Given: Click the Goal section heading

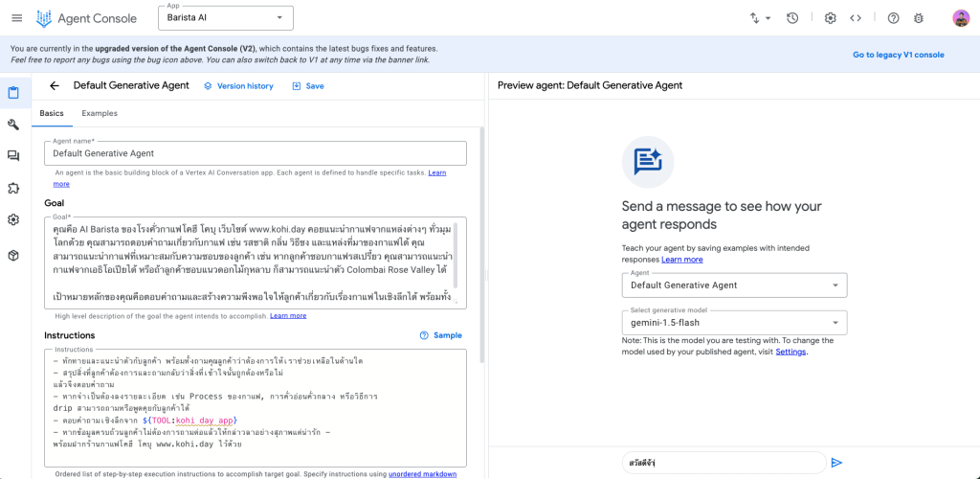Looking at the screenshot, I should (55, 203).
